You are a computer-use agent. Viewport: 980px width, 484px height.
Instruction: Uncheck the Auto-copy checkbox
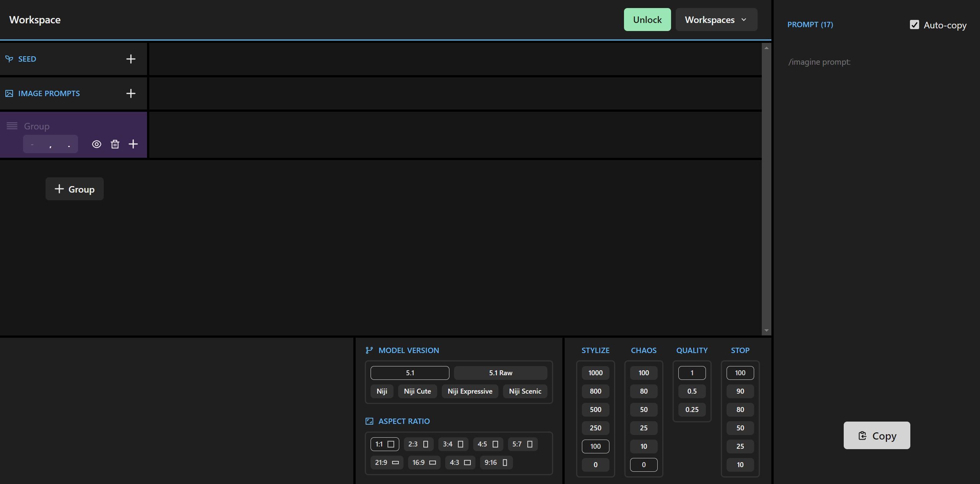point(915,25)
